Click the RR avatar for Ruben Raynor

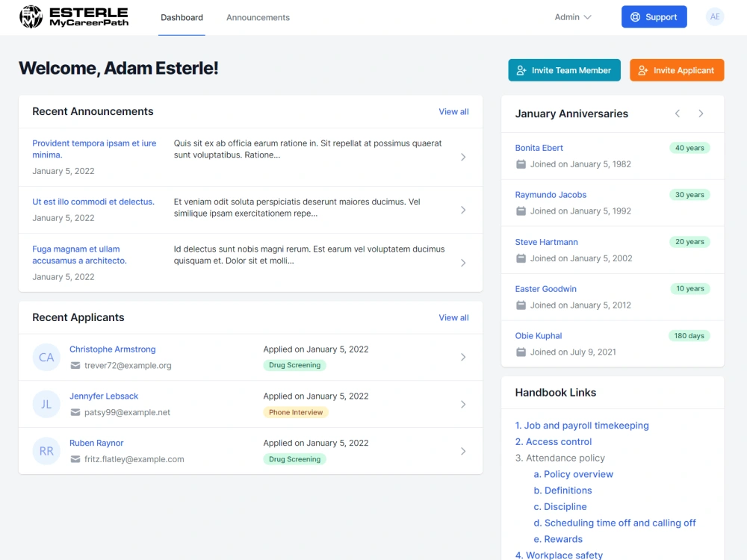click(x=46, y=451)
